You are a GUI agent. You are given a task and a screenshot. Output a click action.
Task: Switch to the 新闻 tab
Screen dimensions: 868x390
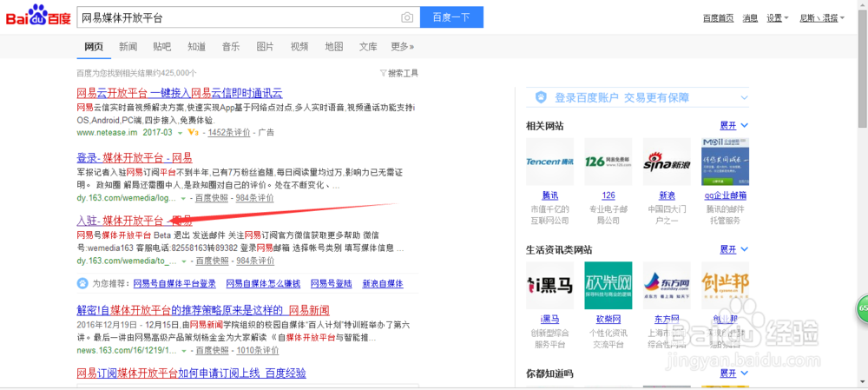tap(128, 47)
